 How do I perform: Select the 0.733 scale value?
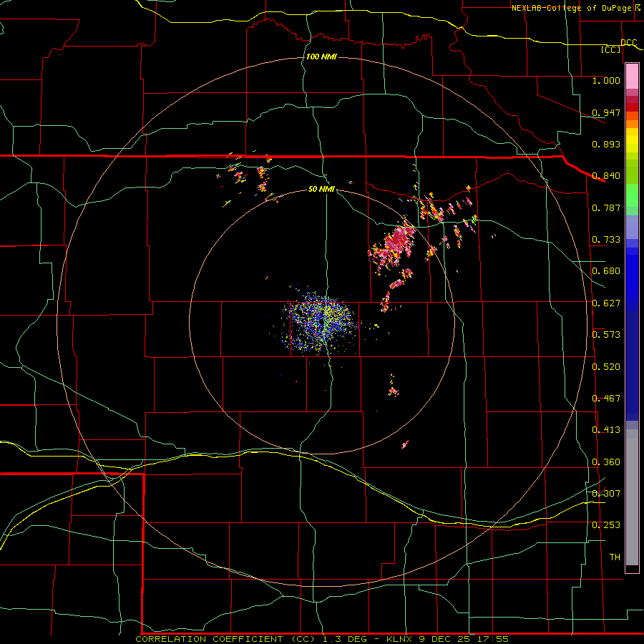click(606, 240)
